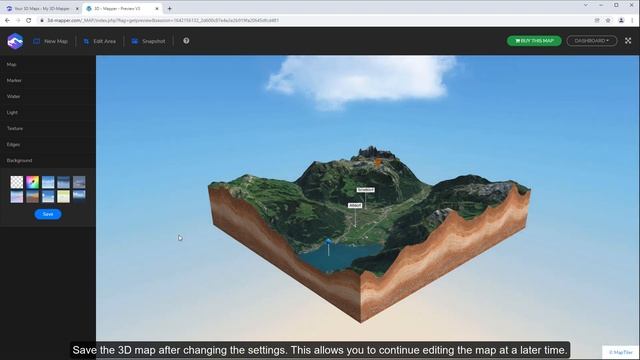
Task: Expand the Light settings section
Action: 48,112
